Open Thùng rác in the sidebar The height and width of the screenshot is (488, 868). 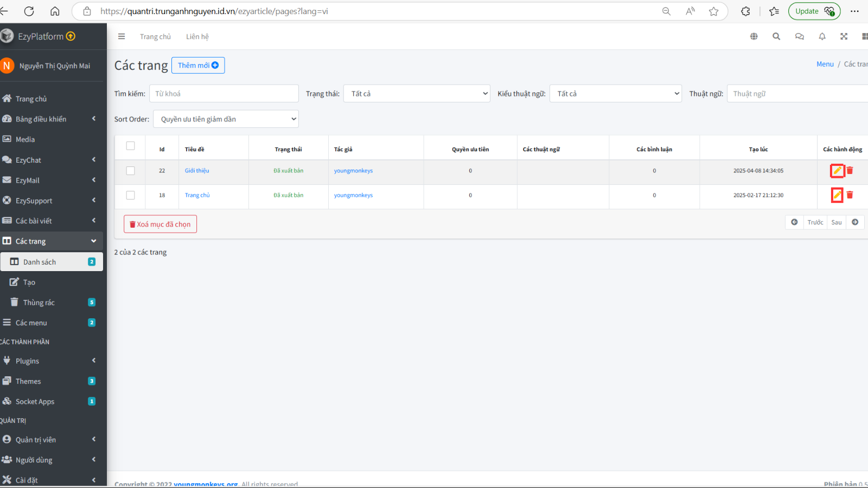tap(52, 303)
